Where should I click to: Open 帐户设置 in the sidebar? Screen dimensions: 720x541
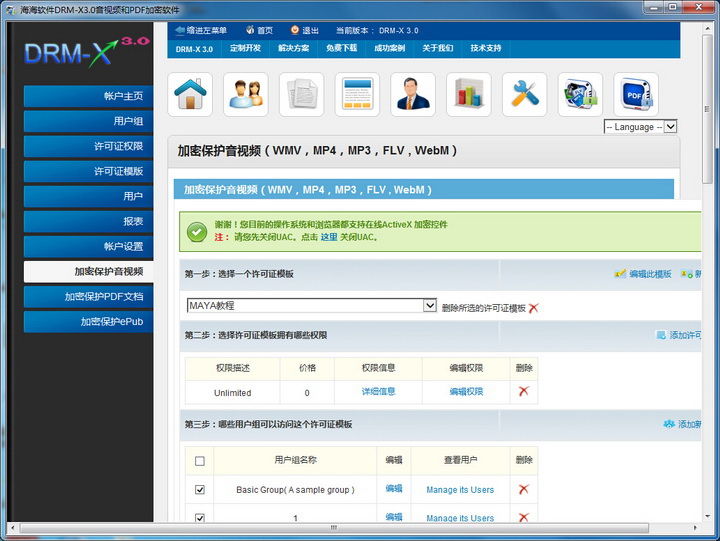[88, 246]
